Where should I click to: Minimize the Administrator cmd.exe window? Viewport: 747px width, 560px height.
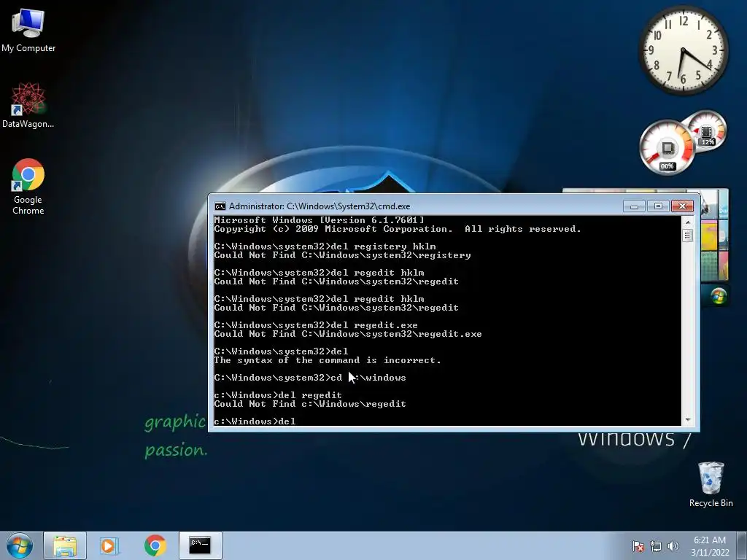click(x=634, y=206)
